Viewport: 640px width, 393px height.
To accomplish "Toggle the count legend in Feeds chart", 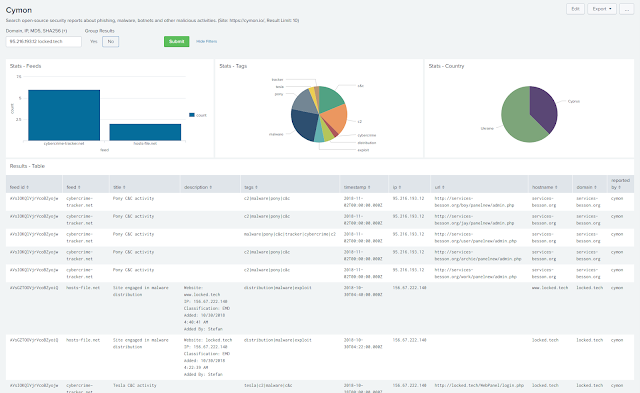I will 198,115.
